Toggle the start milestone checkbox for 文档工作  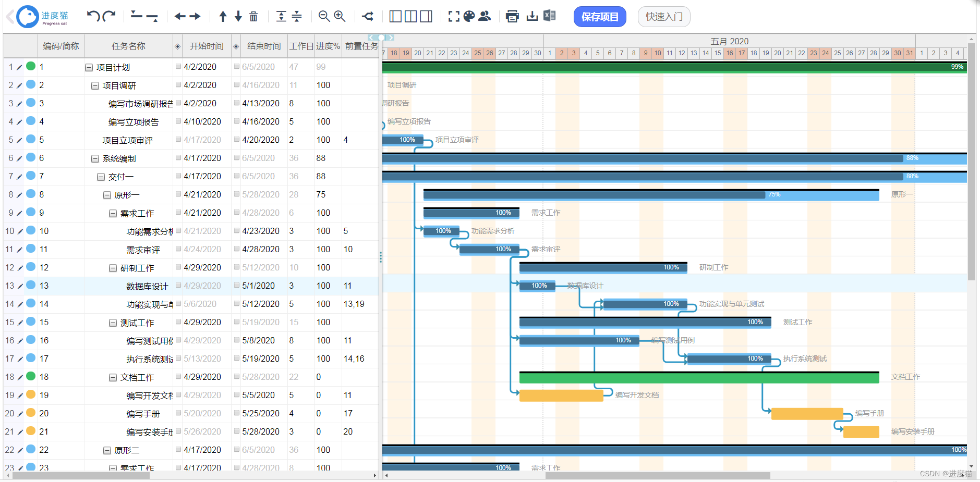(x=178, y=377)
